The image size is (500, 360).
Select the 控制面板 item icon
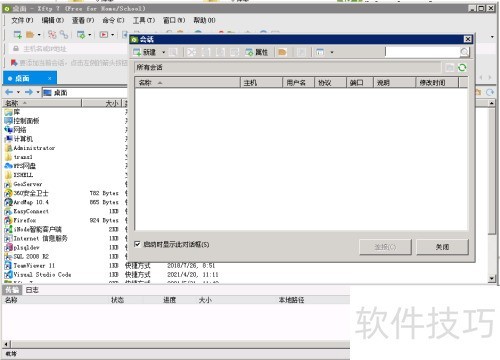[8, 121]
